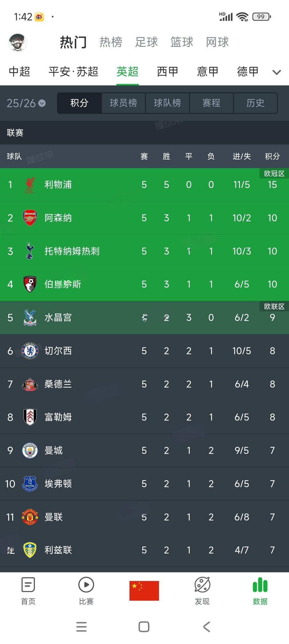Tap the 数据 bar chart icon
This screenshot has width=289, height=644.
click(x=260, y=585)
